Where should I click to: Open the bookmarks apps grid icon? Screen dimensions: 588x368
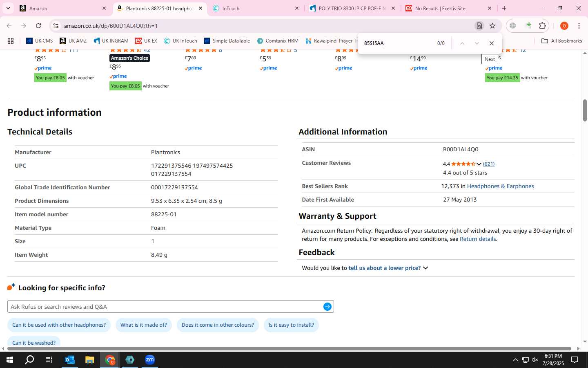click(11, 41)
